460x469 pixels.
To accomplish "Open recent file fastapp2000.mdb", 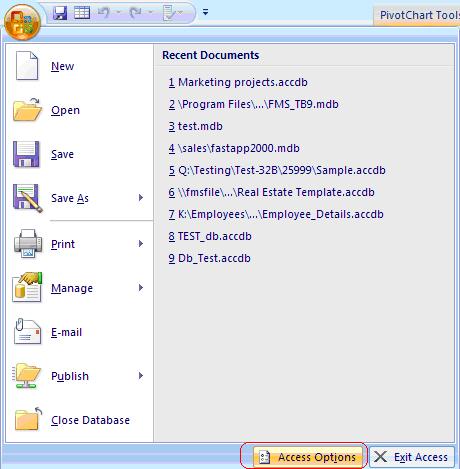I will (x=234, y=148).
